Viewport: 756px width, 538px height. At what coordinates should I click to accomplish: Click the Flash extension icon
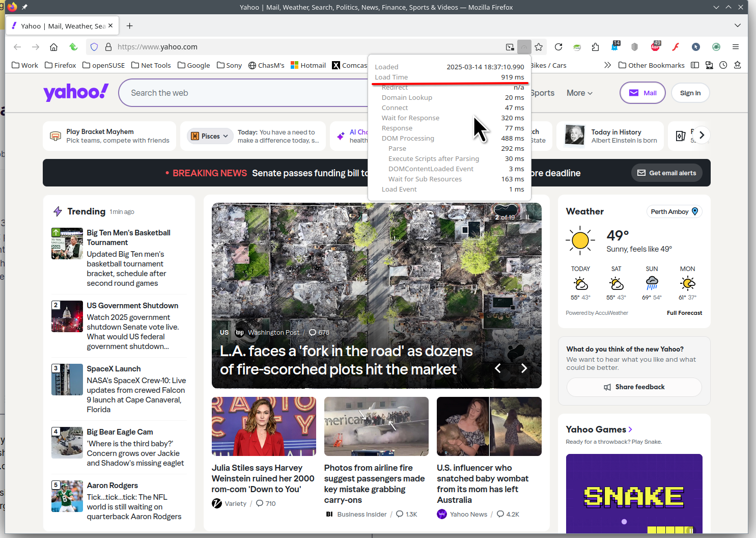click(x=676, y=47)
